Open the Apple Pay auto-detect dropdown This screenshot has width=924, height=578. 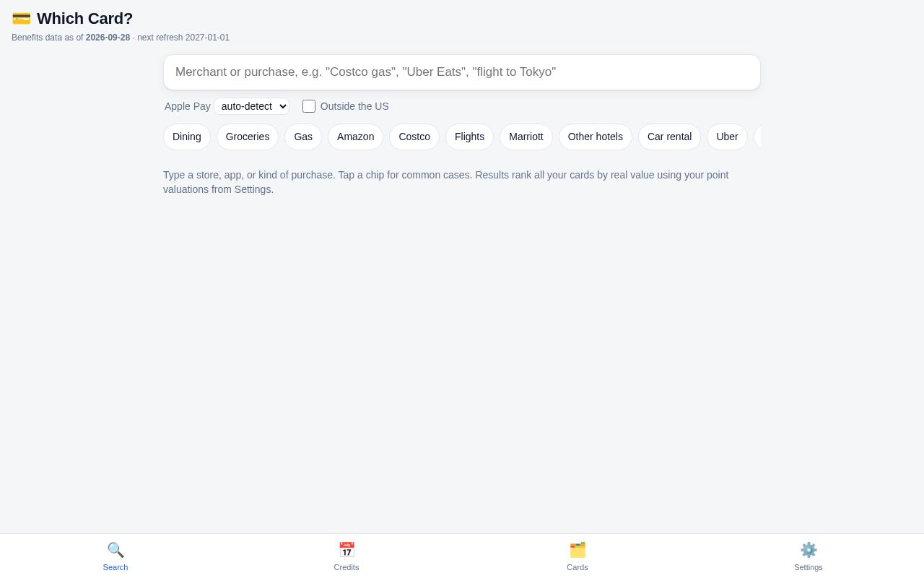pos(251,106)
